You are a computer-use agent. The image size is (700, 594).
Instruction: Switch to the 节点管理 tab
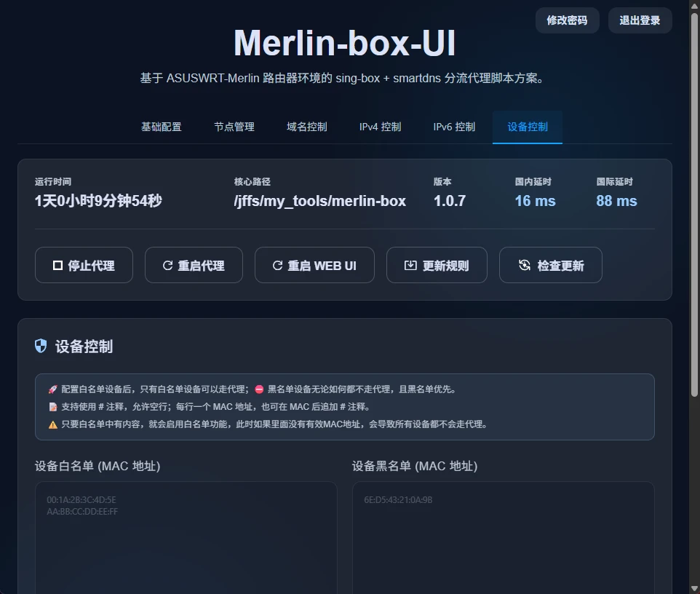pyautogui.click(x=234, y=127)
